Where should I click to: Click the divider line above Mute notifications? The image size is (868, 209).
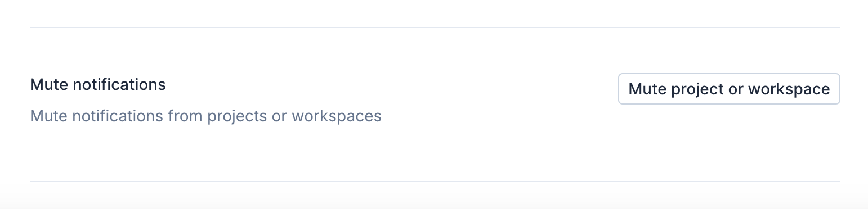(x=435, y=27)
